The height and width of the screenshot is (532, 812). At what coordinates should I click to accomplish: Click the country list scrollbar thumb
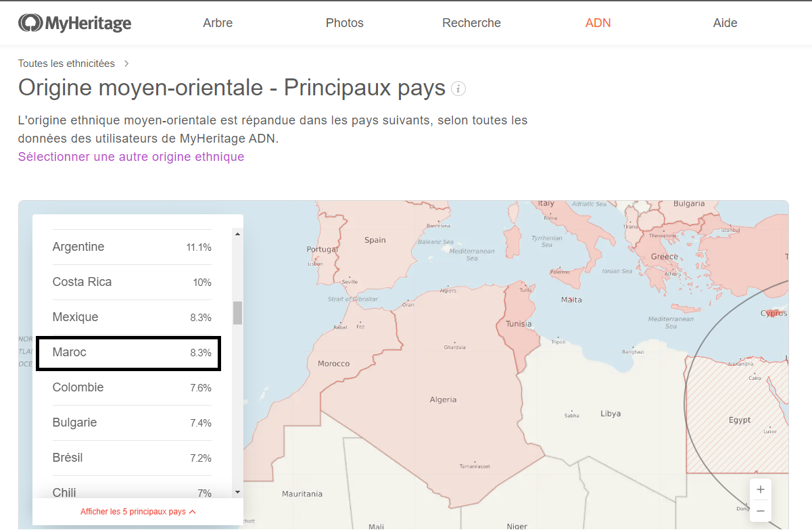pyautogui.click(x=237, y=313)
